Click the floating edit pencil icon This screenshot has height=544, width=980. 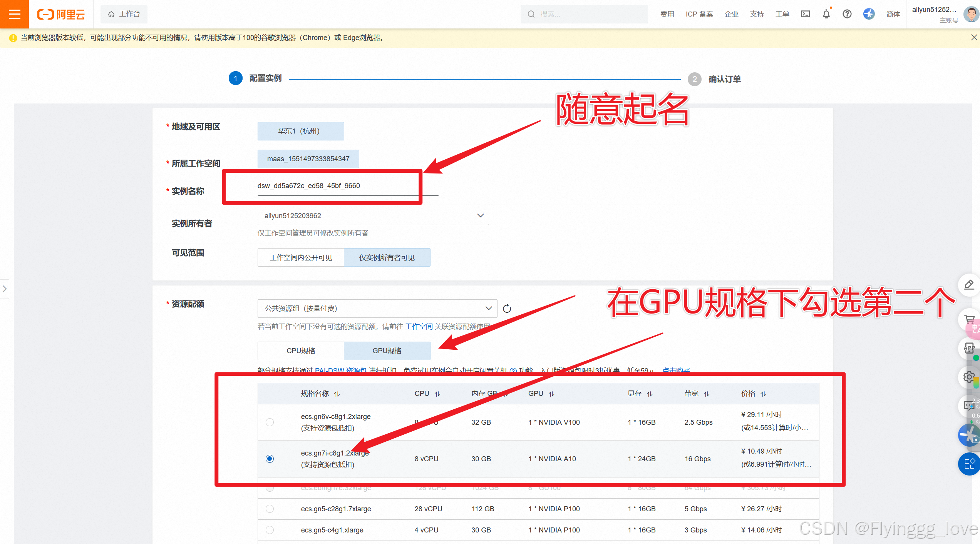[x=969, y=285]
